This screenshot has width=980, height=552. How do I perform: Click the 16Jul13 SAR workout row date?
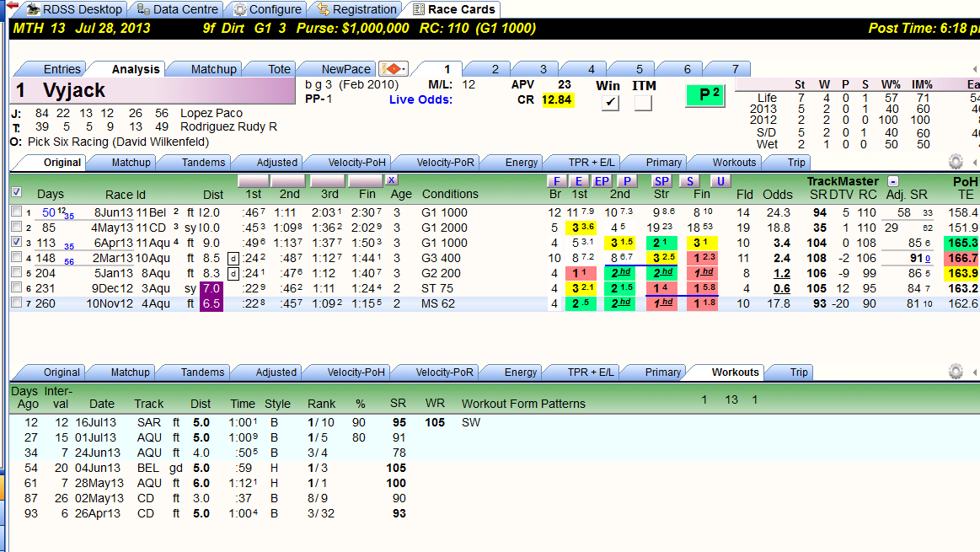pos(95,422)
